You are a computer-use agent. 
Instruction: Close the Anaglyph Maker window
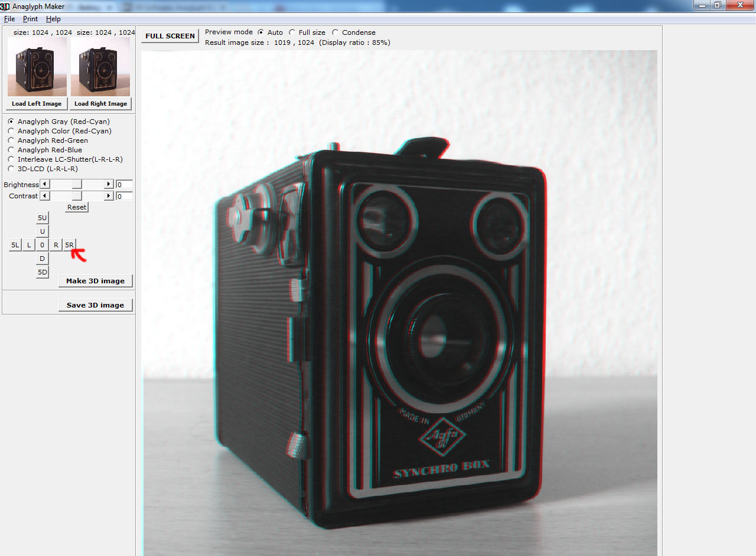tap(739, 5)
